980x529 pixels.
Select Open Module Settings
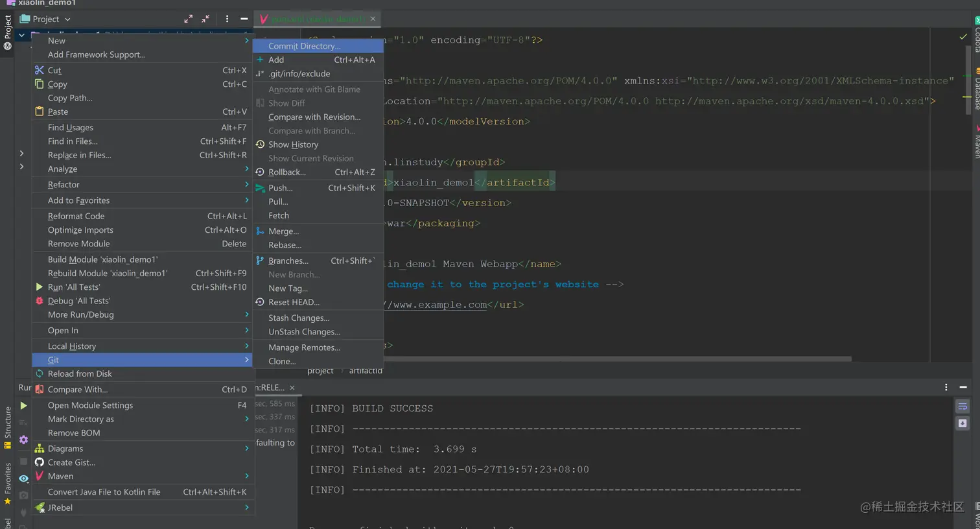click(x=143, y=405)
